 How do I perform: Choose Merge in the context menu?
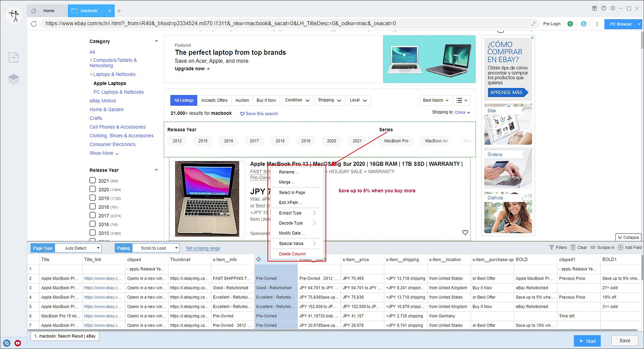pyautogui.click(x=287, y=182)
